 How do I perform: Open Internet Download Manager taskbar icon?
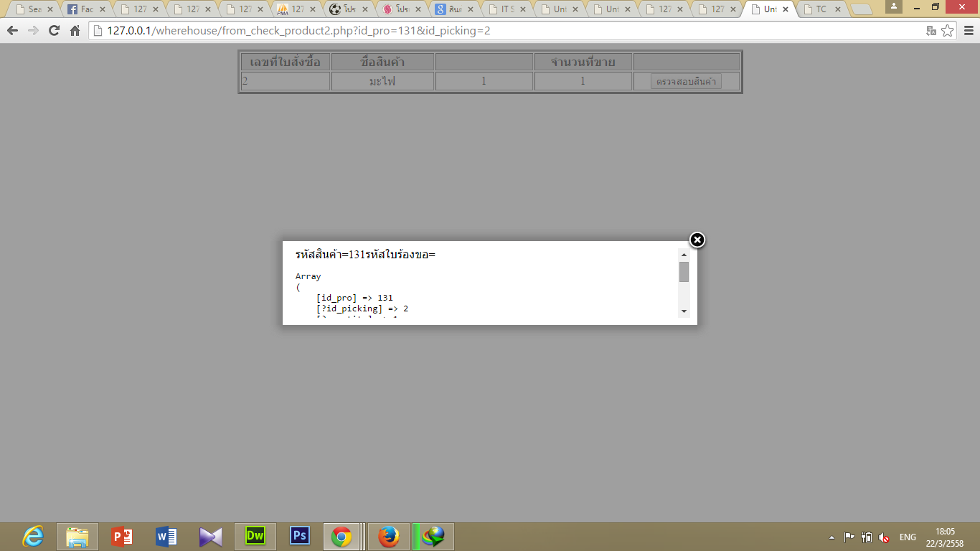pyautogui.click(x=433, y=537)
